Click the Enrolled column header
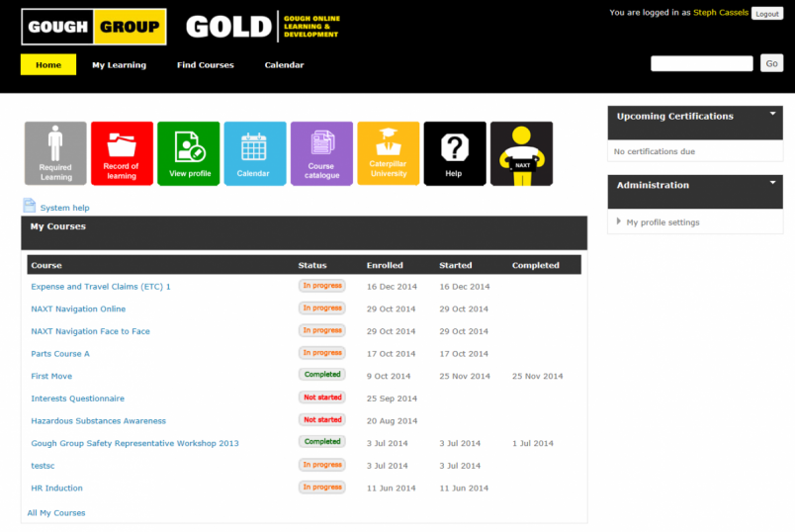 pyautogui.click(x=385, y=265)
